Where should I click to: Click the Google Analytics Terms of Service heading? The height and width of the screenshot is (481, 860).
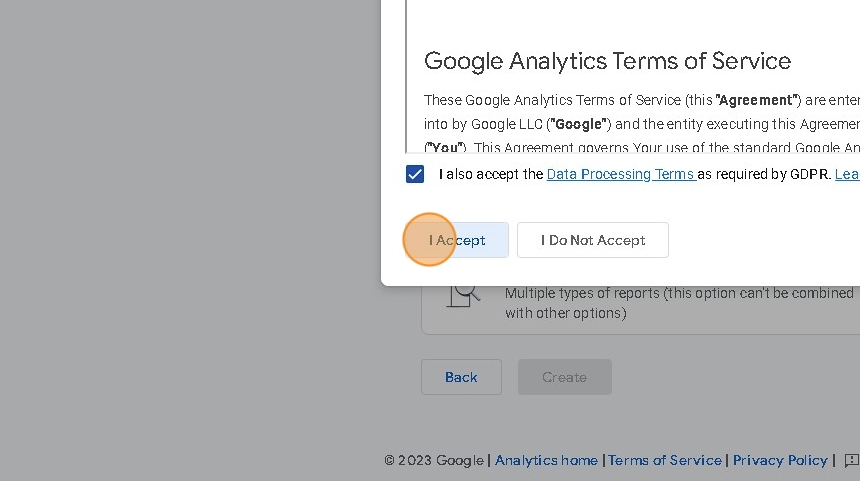pyautogui.click(x=607, y=61)
